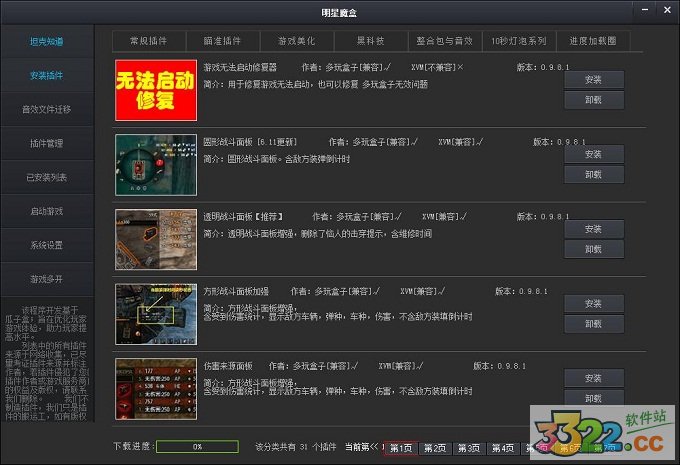The height and width of the screenshot is (465, 680).
Task: Click the 方形战斗面板加强 preview thumbnail
Action: [156, 314]
